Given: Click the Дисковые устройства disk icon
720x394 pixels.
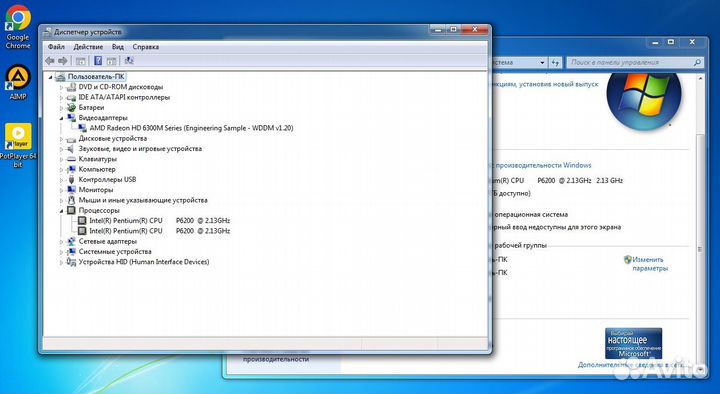Looking at the screenshot, I should coord(71,139).
